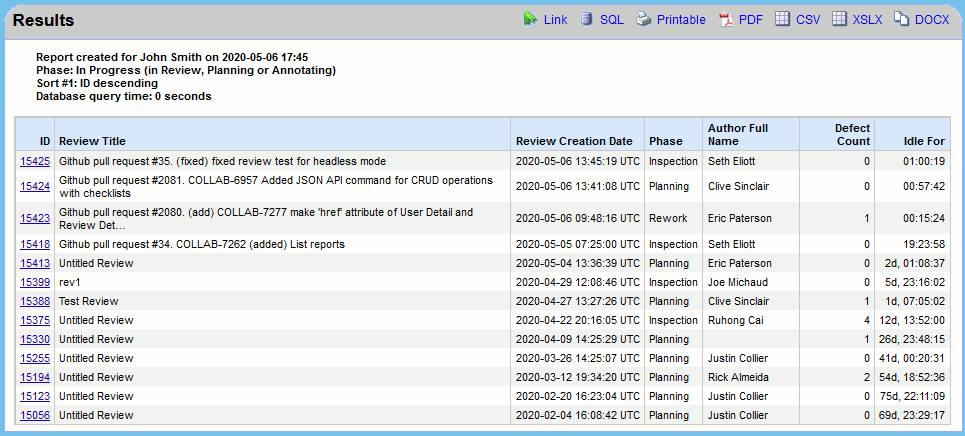Click the Idle For column header
Viewport: 965px width, 436px height.
[923, 141]
